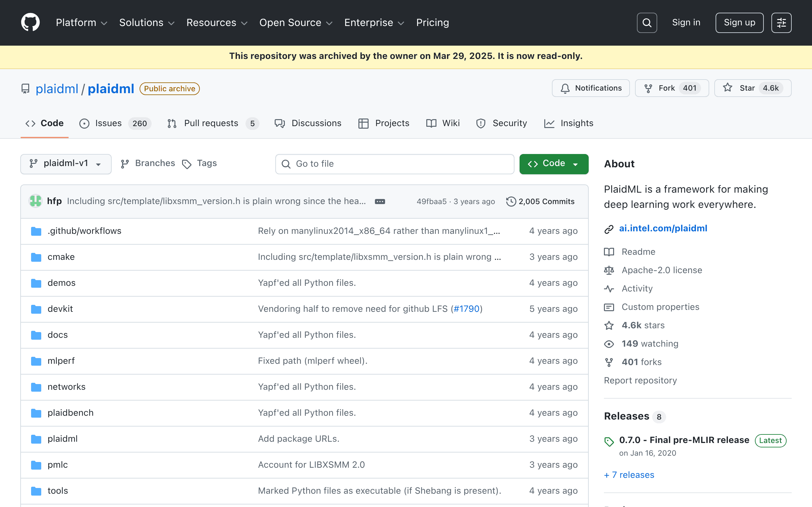Expand the Open Source menu
The image size is (812, 507).
296,22
